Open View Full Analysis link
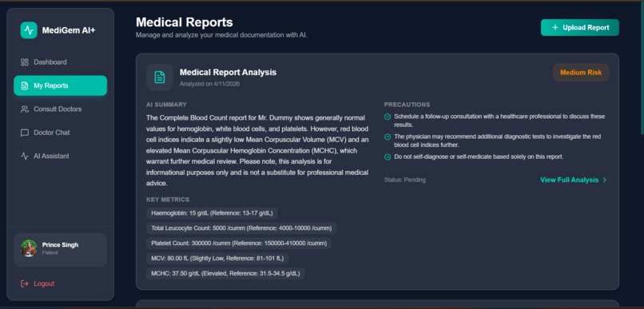This screenshot has width=644, height=309. (x=574, y=180)
